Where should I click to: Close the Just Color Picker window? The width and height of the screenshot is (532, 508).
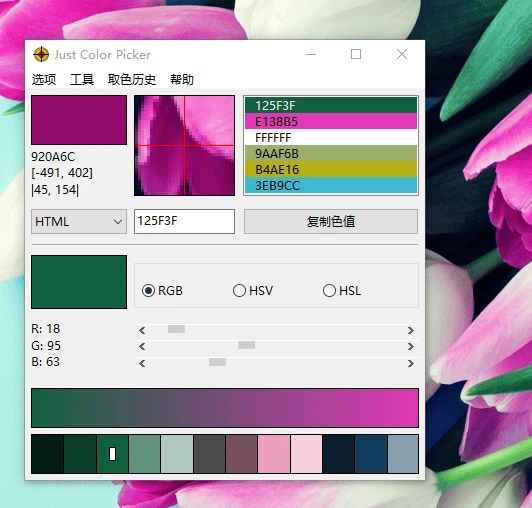click(402, 54)
